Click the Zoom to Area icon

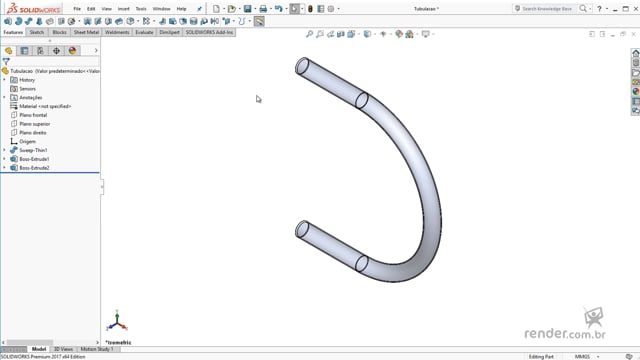pyautogui.click(x=320, y=34)
